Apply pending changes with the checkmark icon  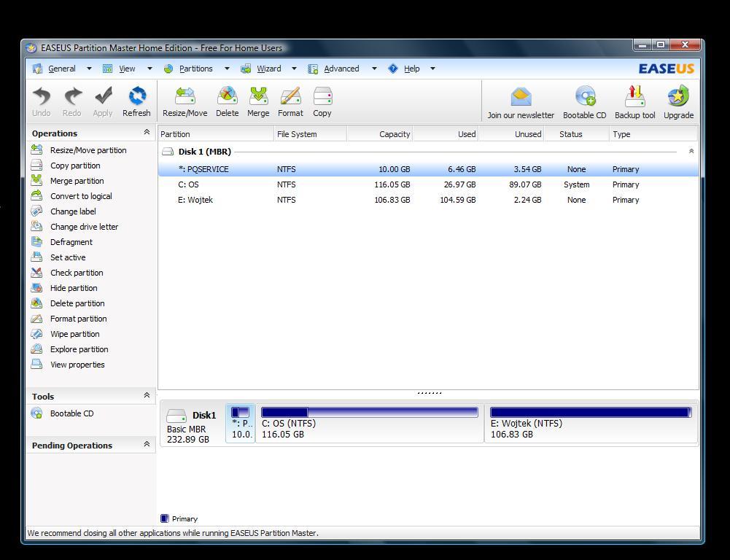coord(103,101)
